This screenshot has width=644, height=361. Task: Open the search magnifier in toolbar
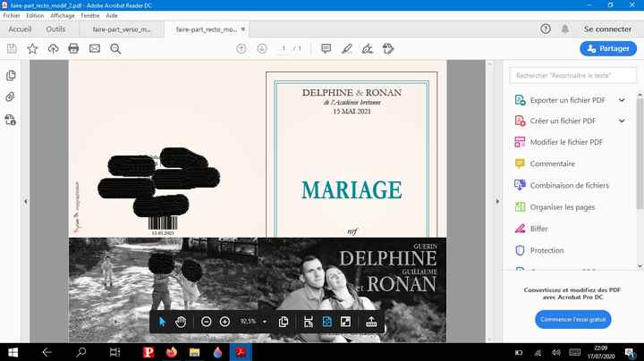(x=115, y=49)
